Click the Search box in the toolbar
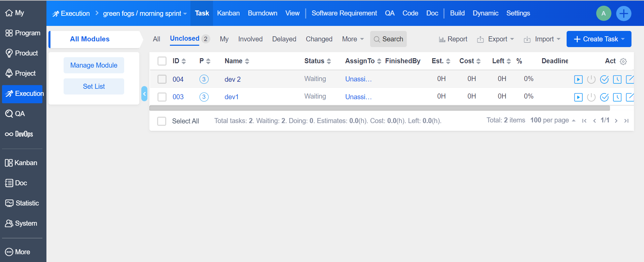The height and width of the screenshot is (262, 644). (x=388, y=39)
